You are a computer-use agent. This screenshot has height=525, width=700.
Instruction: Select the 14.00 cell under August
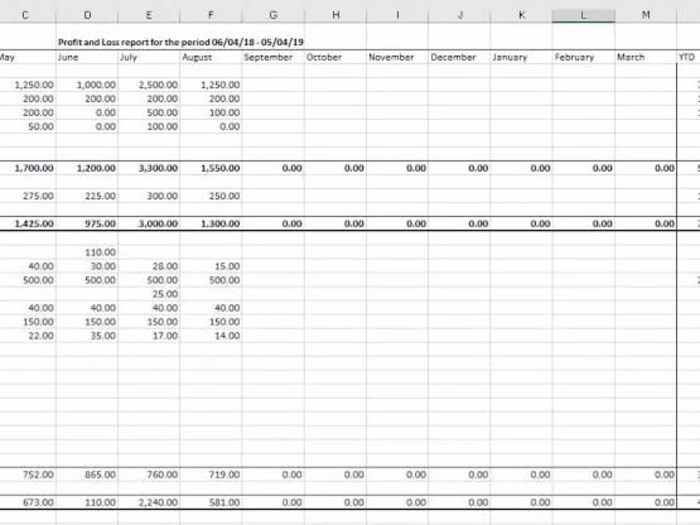click(211, 336)
